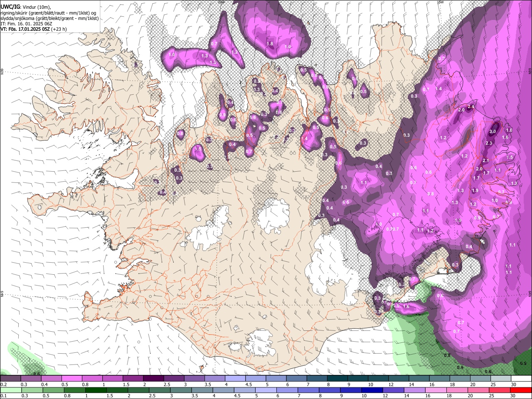Screen dimensions: 532x399
Task: Pick the darkest purple snow swatch between 2 and 2.5
Action: click(x=153, y=378)
